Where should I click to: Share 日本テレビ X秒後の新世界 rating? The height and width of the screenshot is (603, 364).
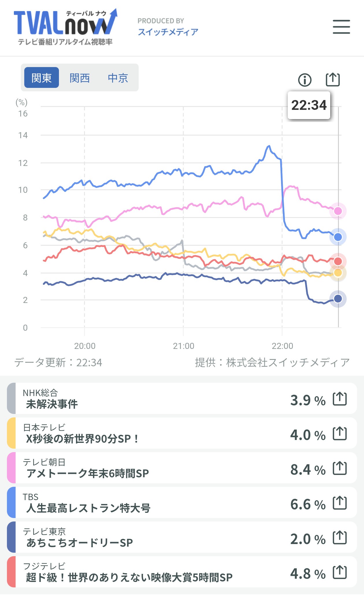339,434
